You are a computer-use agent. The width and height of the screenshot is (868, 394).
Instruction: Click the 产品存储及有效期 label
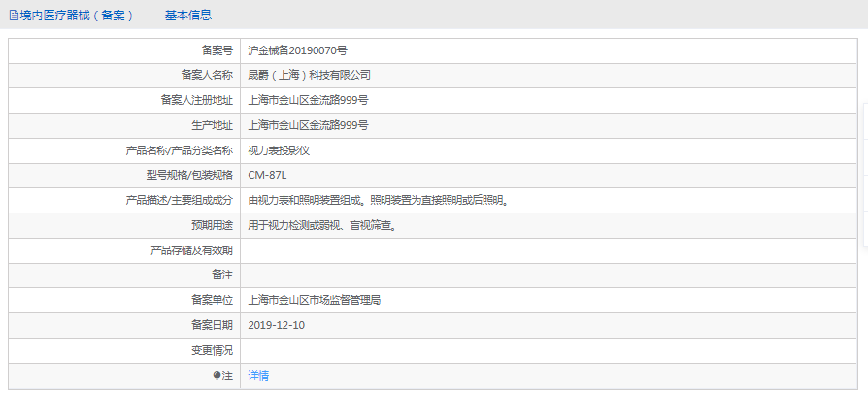point(192,250)
